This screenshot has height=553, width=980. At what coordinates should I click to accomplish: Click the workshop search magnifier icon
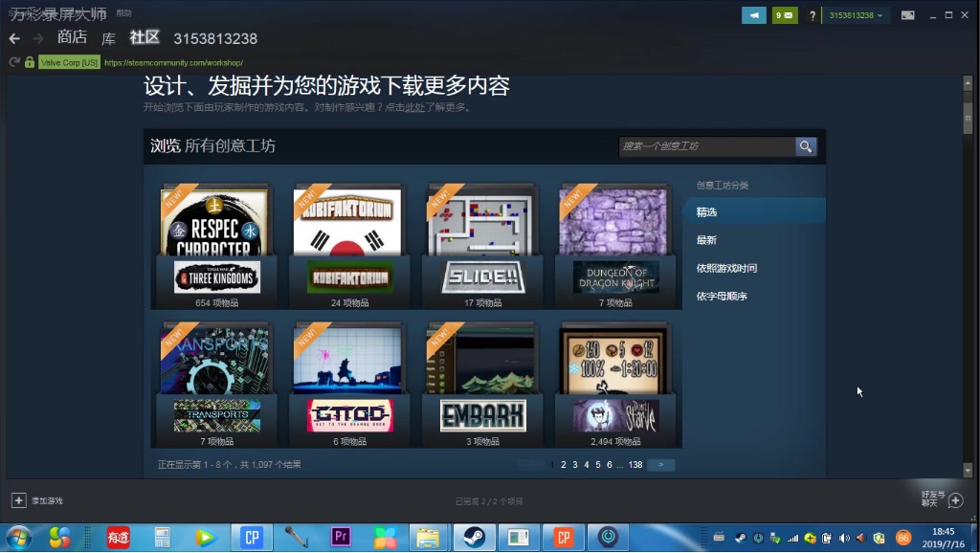click(805, 146)
